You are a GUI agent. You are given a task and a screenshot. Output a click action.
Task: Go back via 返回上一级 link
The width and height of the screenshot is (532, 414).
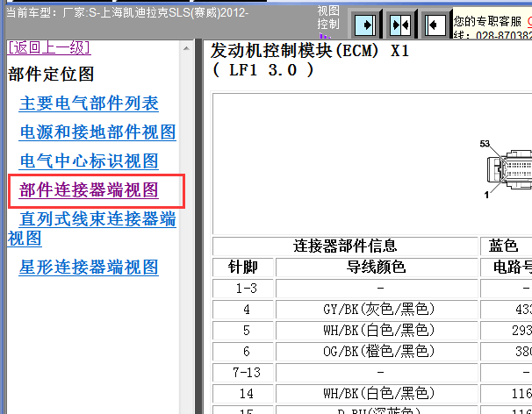coord(49,47)
